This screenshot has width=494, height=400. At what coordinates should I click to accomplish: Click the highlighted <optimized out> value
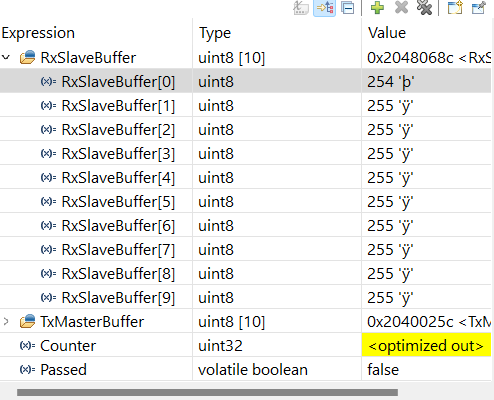(x=426, y=345)
